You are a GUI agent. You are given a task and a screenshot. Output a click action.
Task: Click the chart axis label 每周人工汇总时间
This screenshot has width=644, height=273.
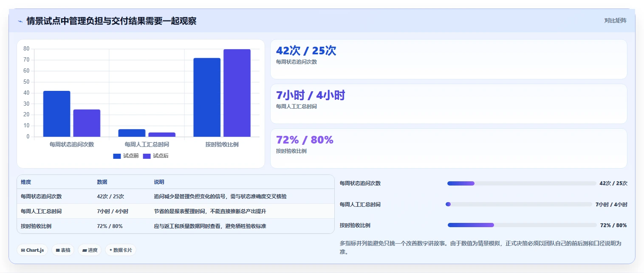click(147, 144)
